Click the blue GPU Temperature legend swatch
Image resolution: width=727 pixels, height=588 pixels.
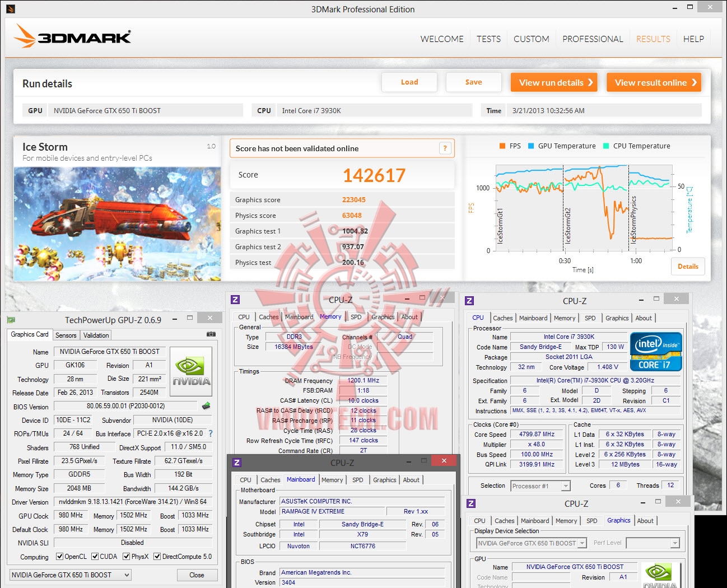(531, 146)
